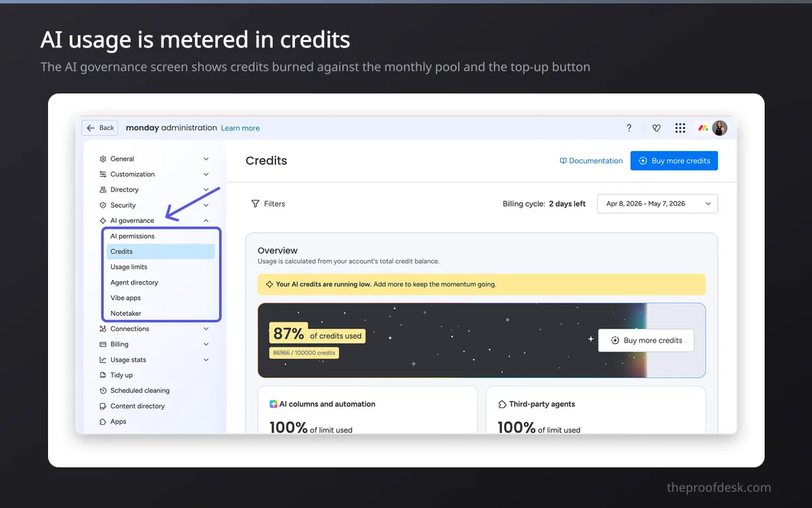Click the Filters funnel icon
Screen dimensions: 812x508
255,204
